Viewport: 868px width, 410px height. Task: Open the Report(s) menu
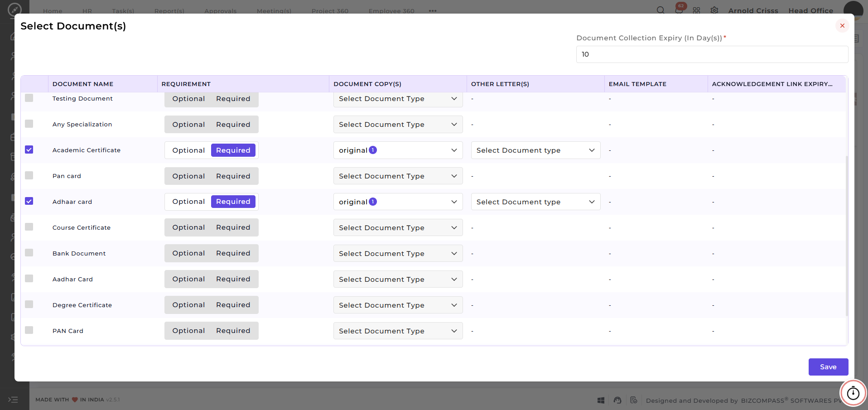169,11
